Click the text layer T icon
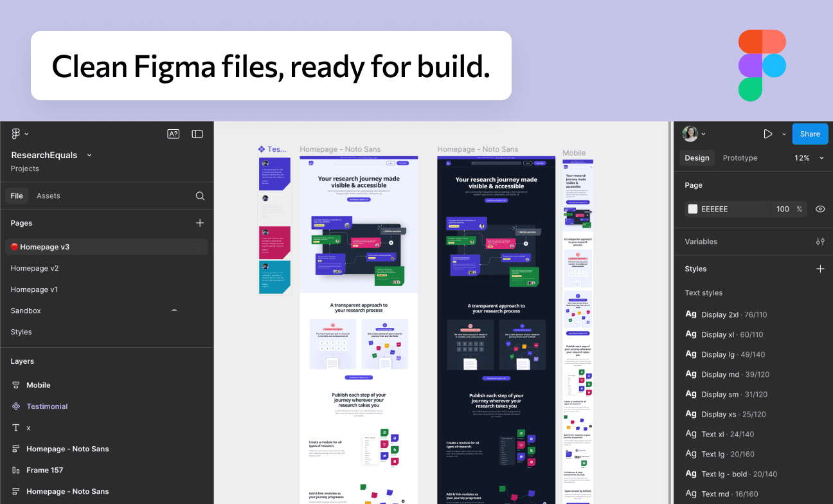Image resolution: width=833 pixels, height=504 pixels. click(x=16, y=428)
